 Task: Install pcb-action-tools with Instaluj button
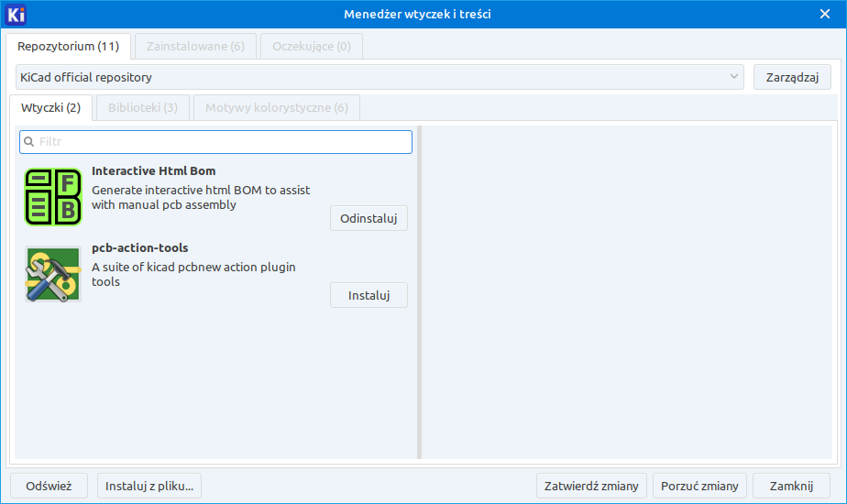pos(368,295)
